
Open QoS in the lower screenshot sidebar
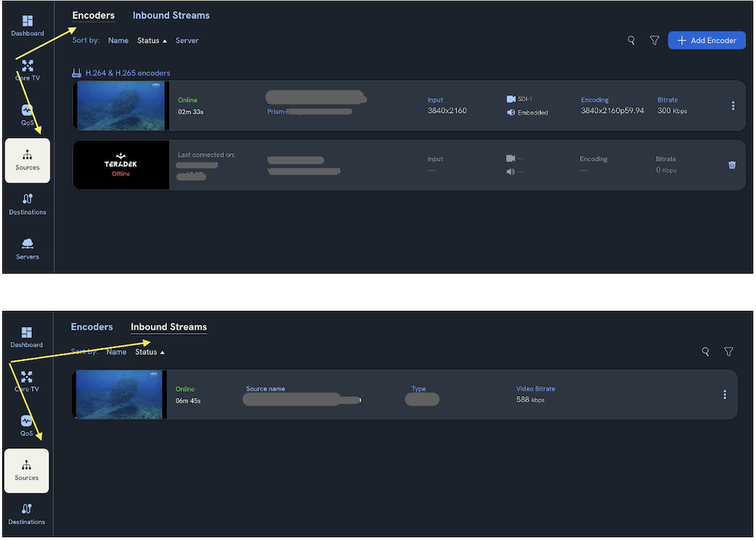pyautogui.click(x=27, y=425)
